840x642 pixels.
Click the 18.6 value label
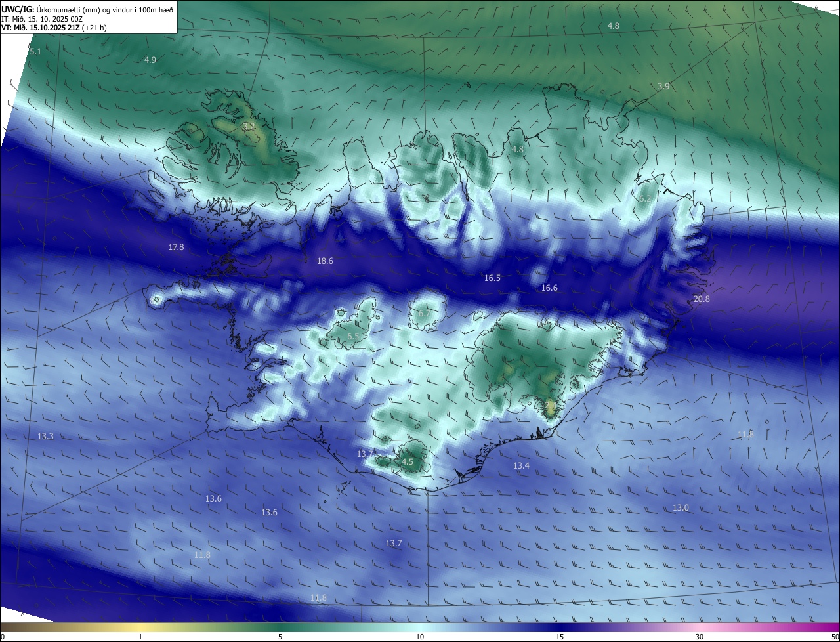(325, 261)
